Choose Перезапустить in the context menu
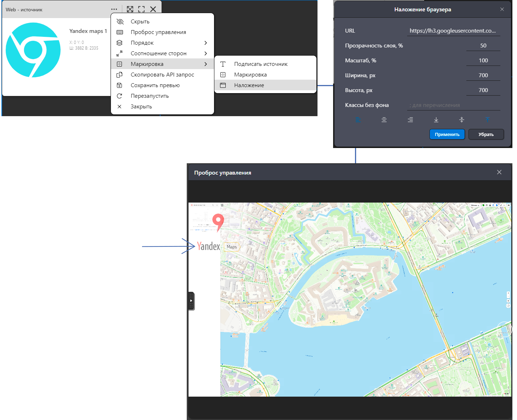 tap(162, 96)
